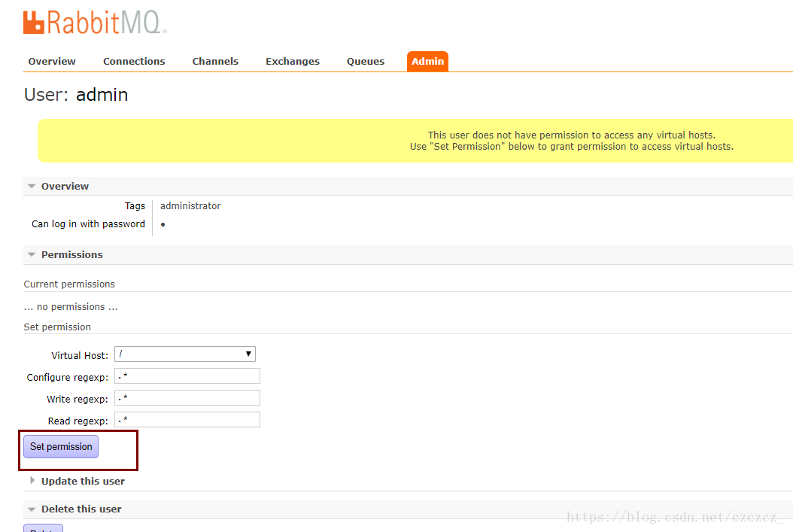Open the Virtual Host dropdown
The height and width of the screenshot is (532, 793).
pyautogui.click(x=185, y=354)
